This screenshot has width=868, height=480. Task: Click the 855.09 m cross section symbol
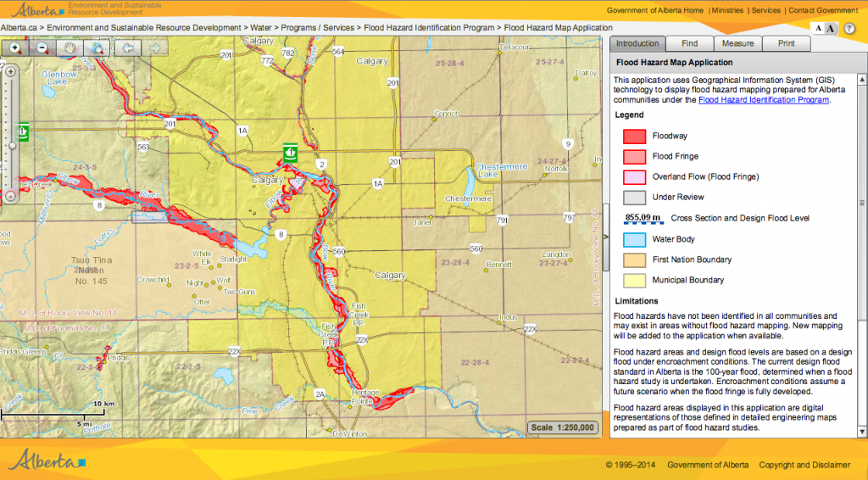[643, 219]
